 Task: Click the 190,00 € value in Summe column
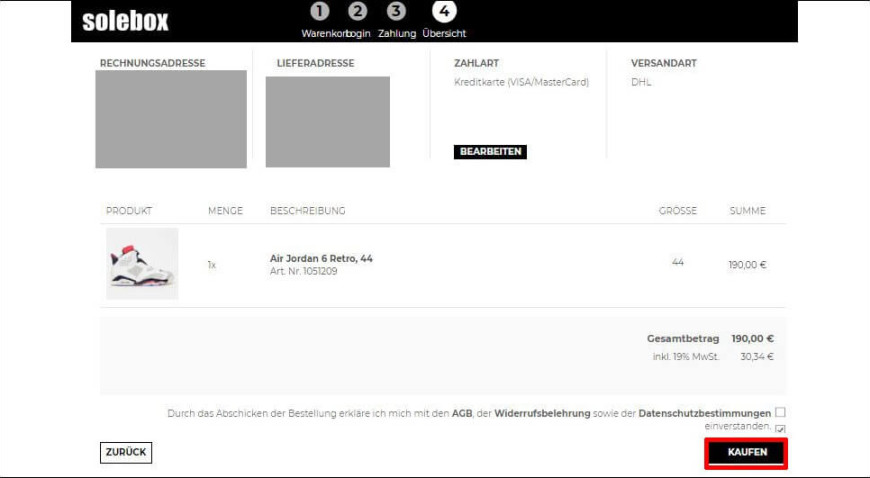pyautogui.click(x=747, y=265)
